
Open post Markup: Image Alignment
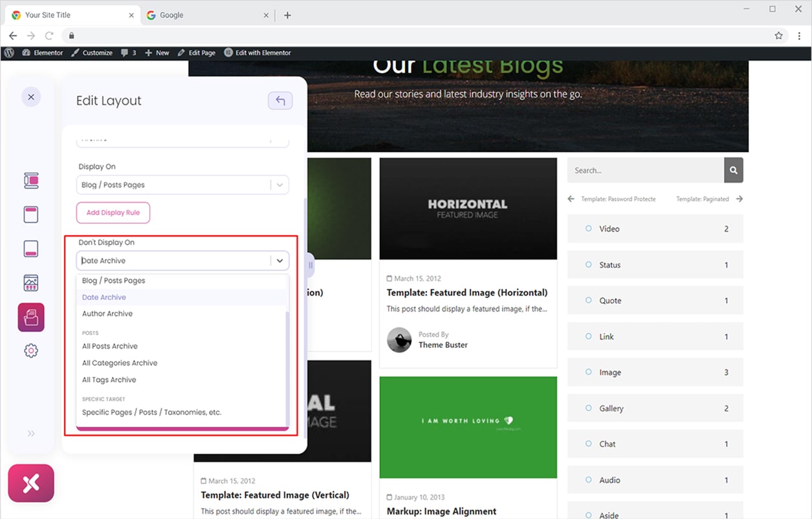coord(442,512)
